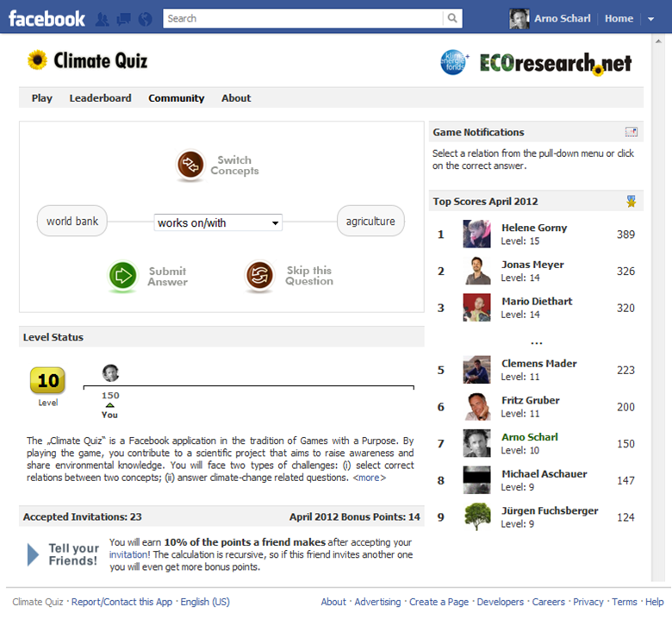Click the green Submit Answer arrow icon
This screenshot has width=672, height=619.
pos(122,275)
